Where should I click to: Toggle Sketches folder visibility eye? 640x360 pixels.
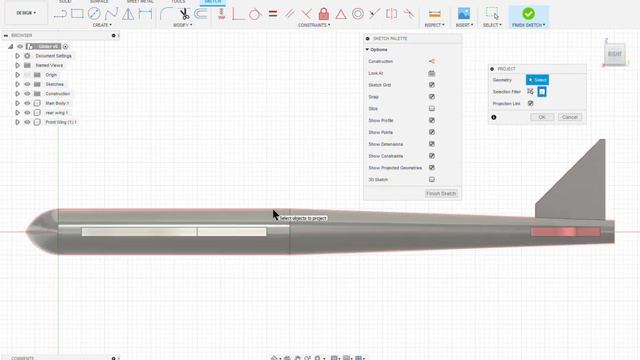coord(27,84)
